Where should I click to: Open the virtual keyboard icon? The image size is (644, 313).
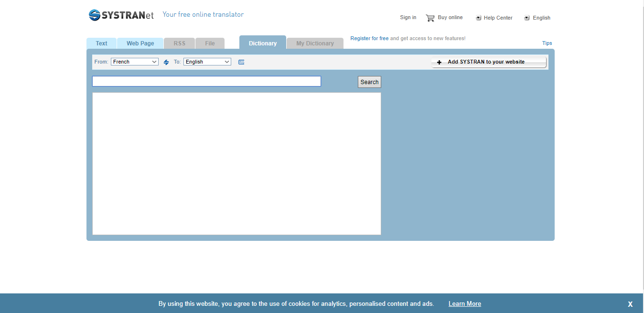tap(241, 62)
